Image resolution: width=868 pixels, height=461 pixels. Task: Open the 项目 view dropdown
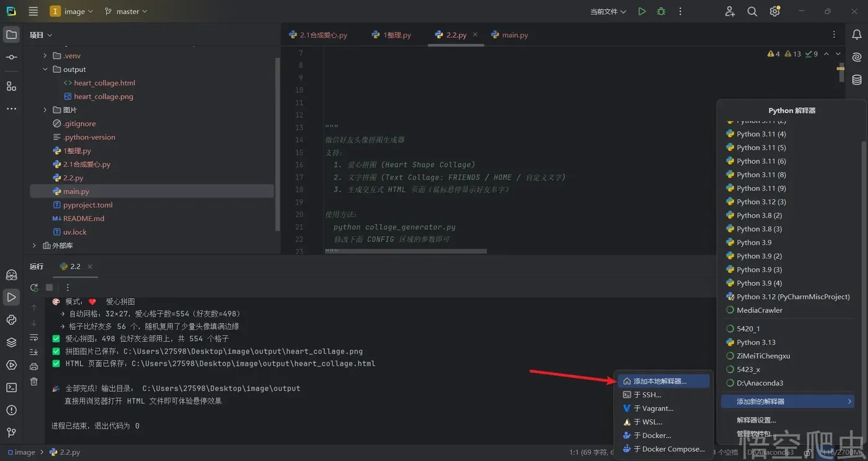pyautogui.click(x=41, y=35)
